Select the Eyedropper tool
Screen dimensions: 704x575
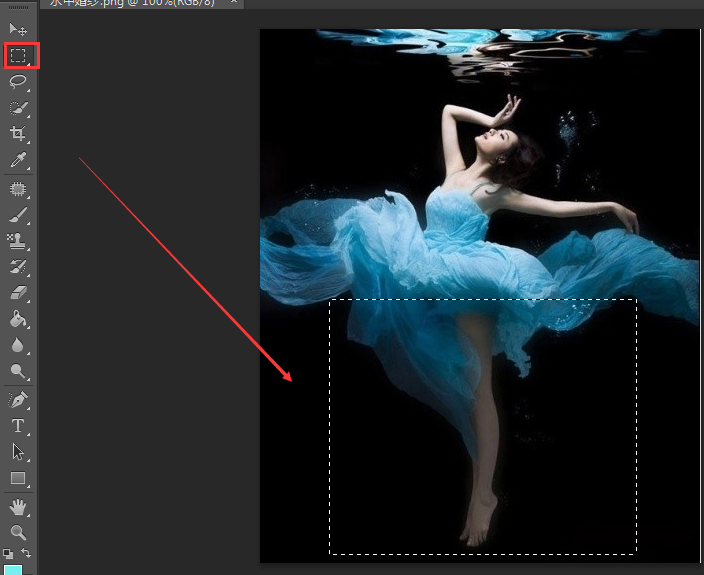[x=18, y=160]
